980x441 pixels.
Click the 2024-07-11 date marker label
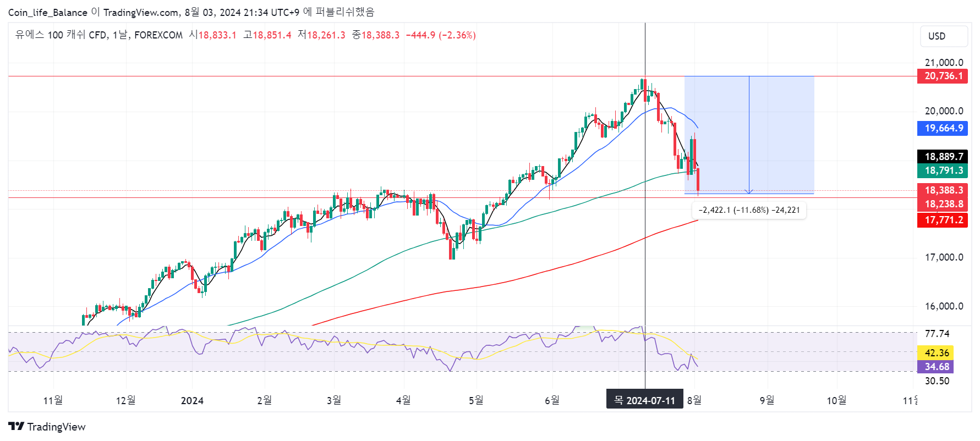tap(644, 400)
